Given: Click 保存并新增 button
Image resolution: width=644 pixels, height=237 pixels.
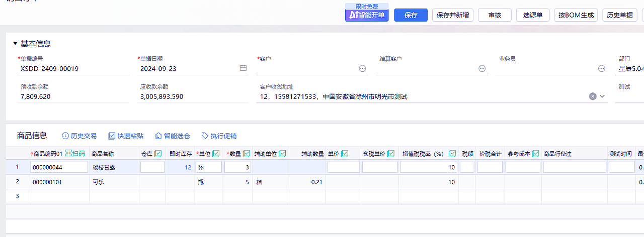Looking at the screenshot, I should [x=453, y=15].
